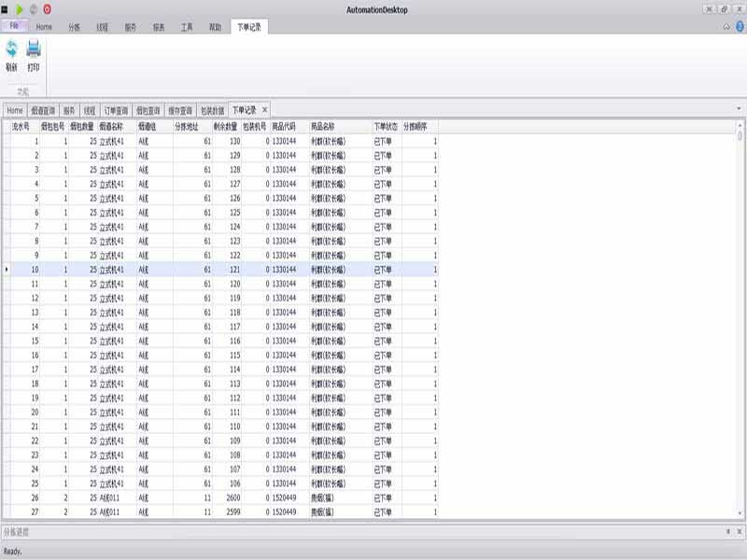Select the 包装数据 document tab

tap(212, 110)
